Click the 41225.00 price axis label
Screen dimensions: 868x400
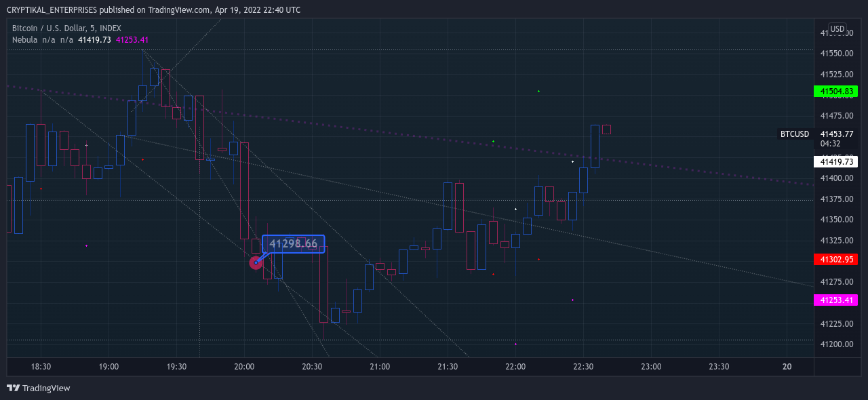837,324
